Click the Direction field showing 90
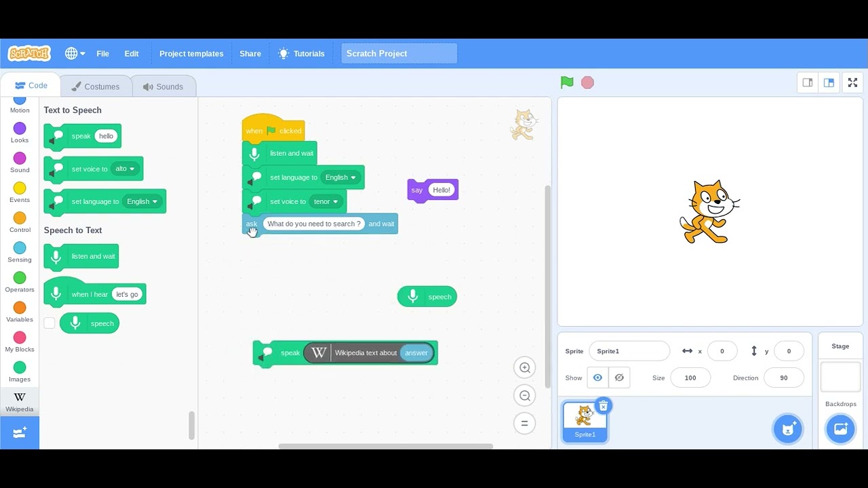 pyautogui.click(x=784, y=378)
